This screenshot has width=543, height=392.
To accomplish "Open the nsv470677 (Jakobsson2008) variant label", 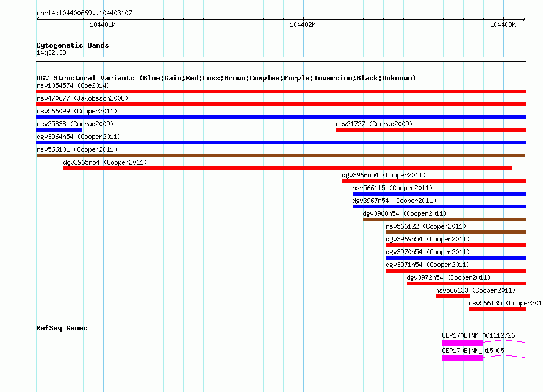I will click(82, 98).
